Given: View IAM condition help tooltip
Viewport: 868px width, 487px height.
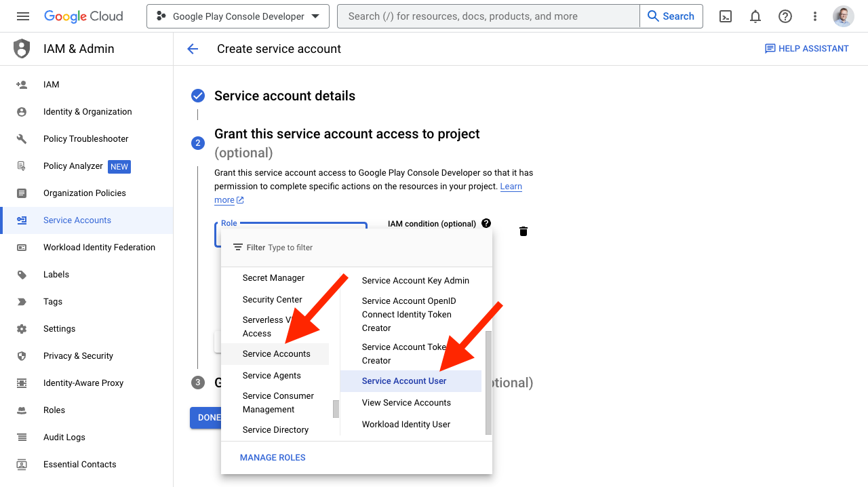Looking at the screenshot, I should coord(486,223).
